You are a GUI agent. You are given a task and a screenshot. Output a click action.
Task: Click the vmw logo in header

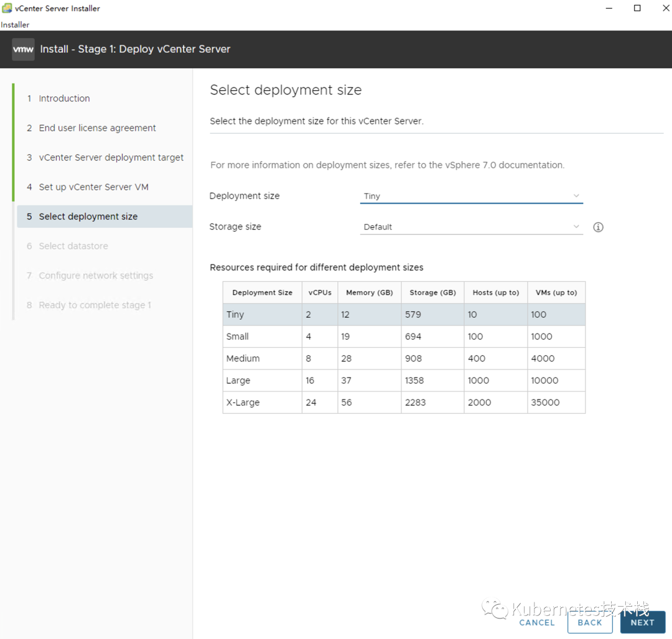pyautogui.click(x=23, y=49)
